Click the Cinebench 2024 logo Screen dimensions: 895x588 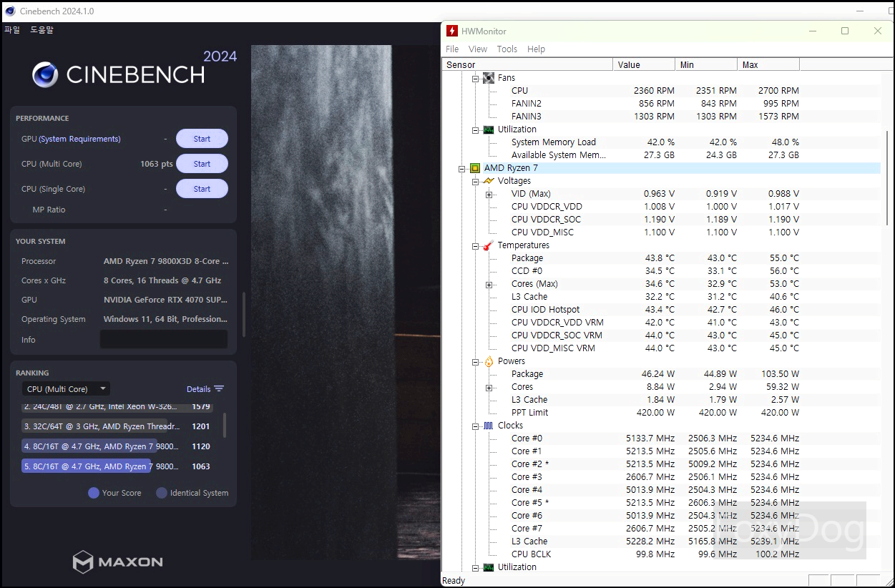(134, 69)
